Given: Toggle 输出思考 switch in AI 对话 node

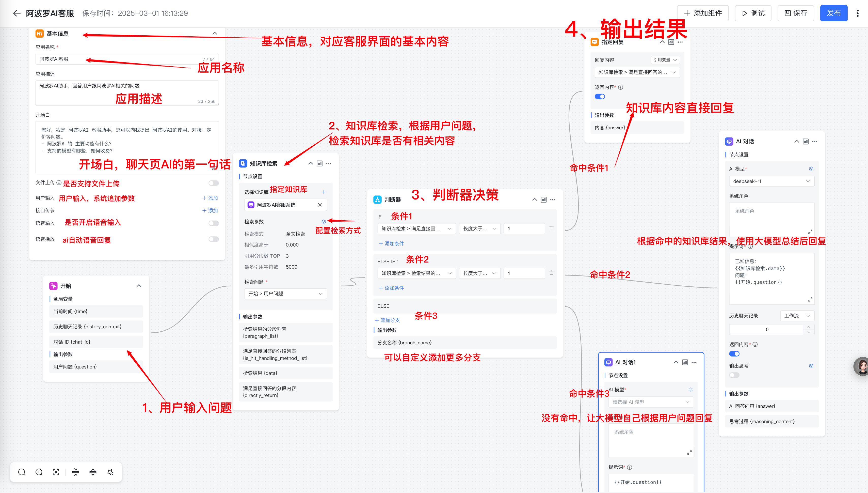Looking at the screenshot, I should [x=734, y=375].
